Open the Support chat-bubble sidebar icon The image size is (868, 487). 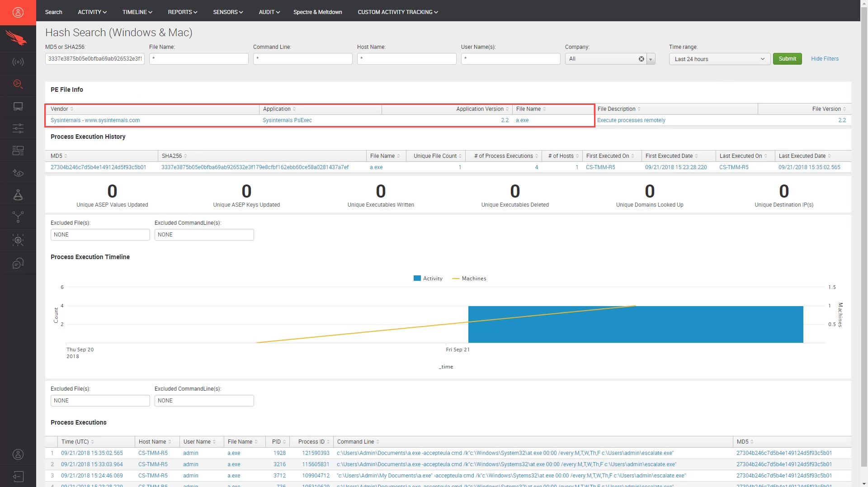pos(18,263)
